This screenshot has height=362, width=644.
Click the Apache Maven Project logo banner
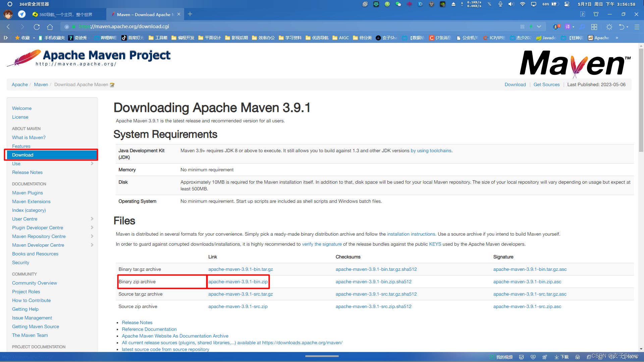pyautogui.click(x=89, y=58)
